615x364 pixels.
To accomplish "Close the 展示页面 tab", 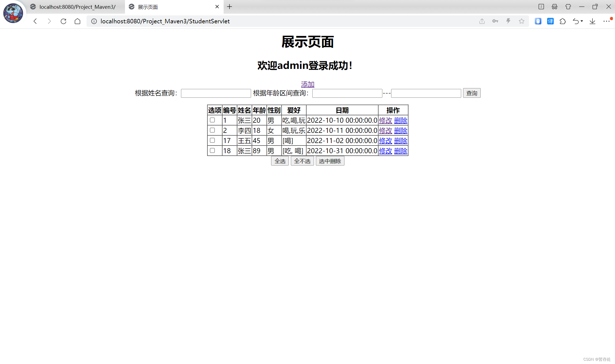I will pos(217,7).
